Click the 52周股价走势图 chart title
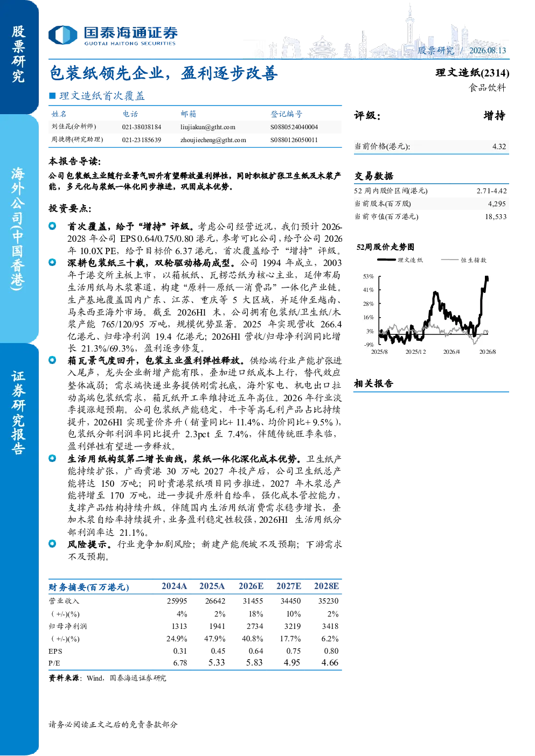The image size is (535, 756). coord(385,247)
